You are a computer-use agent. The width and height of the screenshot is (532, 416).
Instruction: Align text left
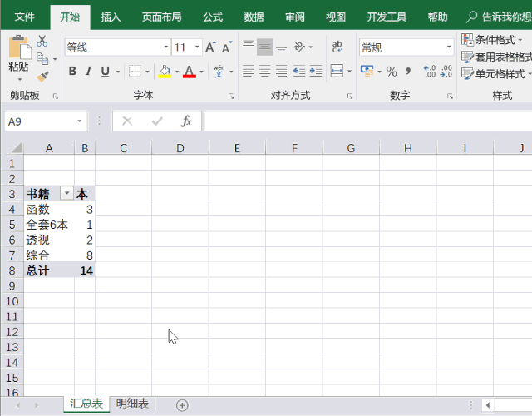click(x=249, y=71)
